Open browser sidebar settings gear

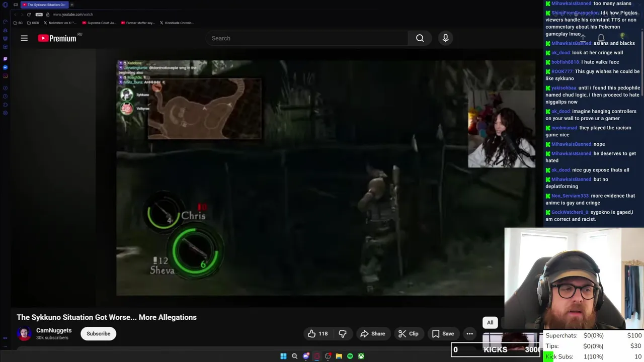[5, 113]
